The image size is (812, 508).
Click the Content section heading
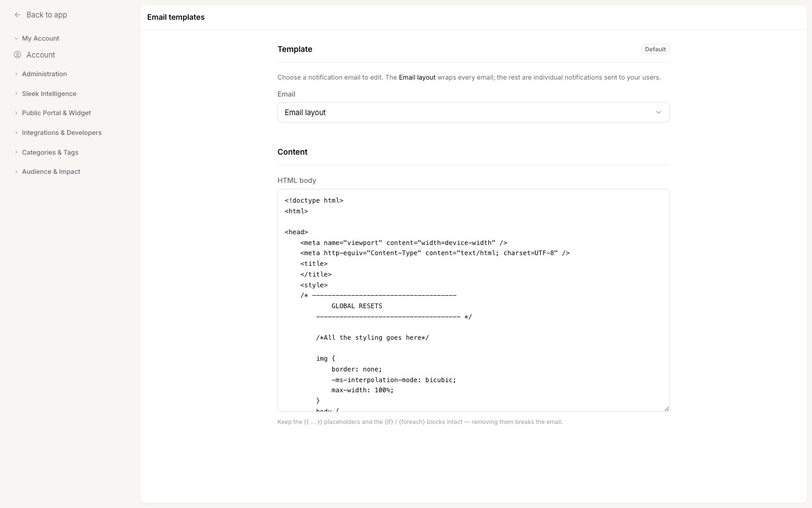(x=293, y=152)
